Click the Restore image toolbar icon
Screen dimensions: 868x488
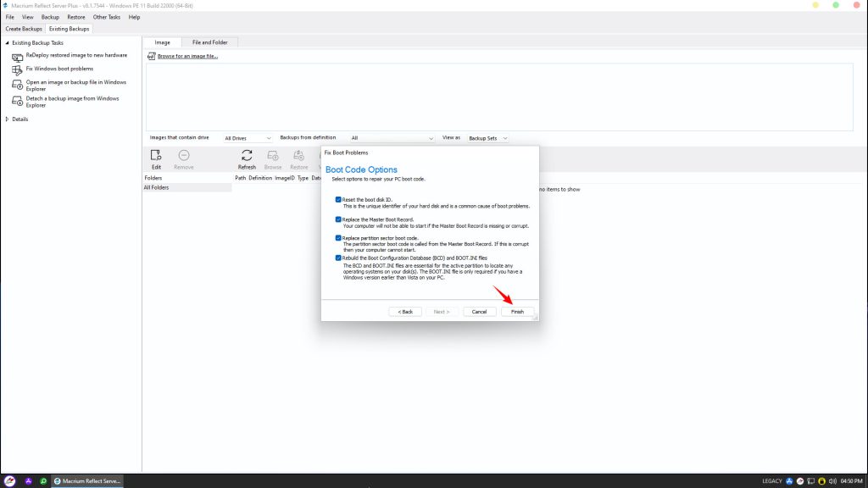click(299, 156)
